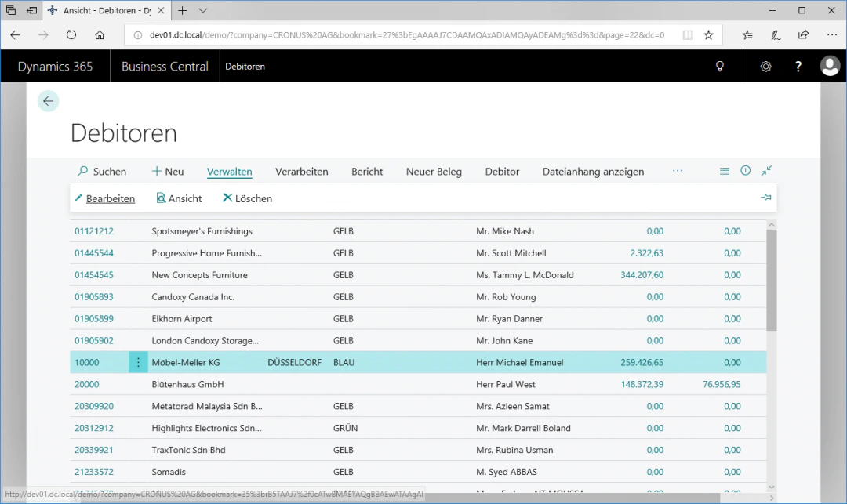
Task: Open customer number 01905893
Action: [x=94, y=297]
